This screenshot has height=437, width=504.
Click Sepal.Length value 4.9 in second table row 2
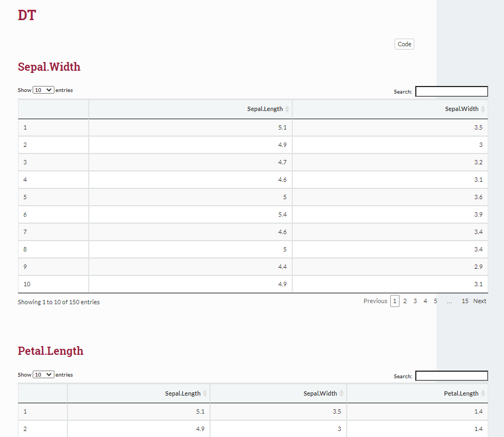pyautogui.click(x=200, y=429)
